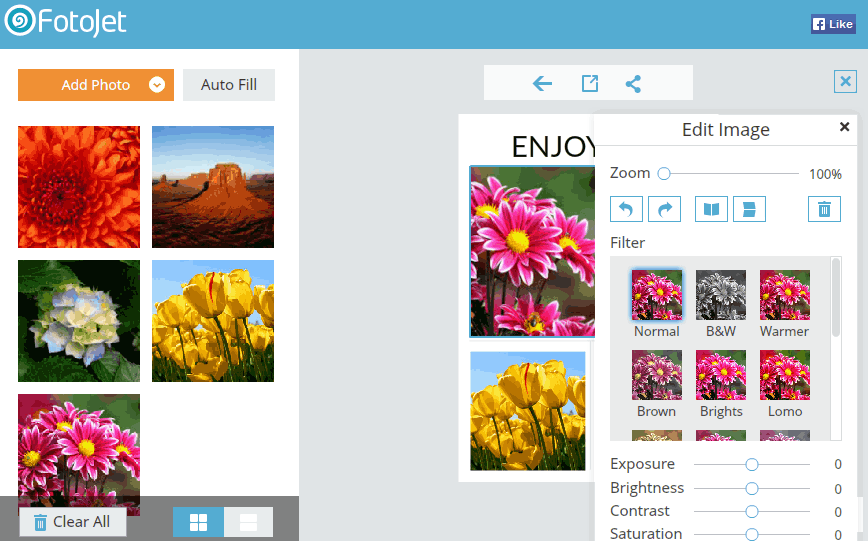
Task: Rotate image right icon
Action: [x=664, y=209]
